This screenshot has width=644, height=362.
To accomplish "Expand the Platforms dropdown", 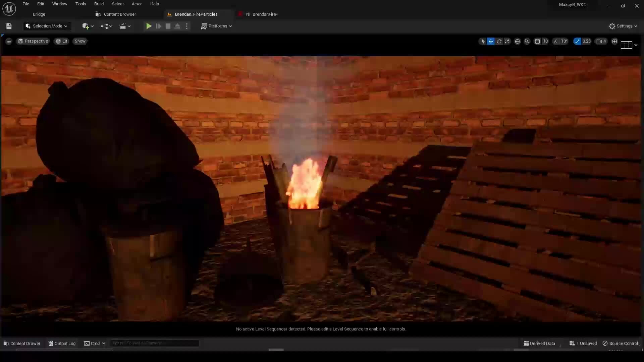I will (x=216, y=26).
